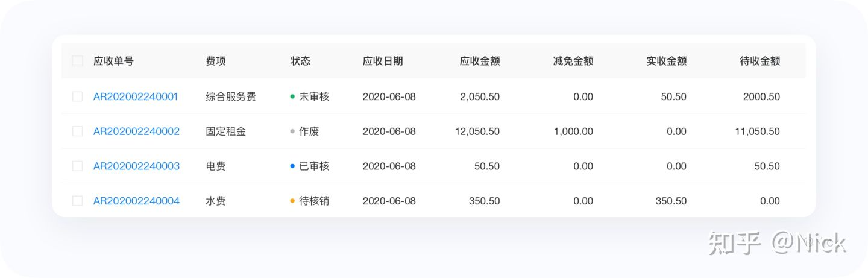Tick the select-all checkbox in header

coord(77,61)
